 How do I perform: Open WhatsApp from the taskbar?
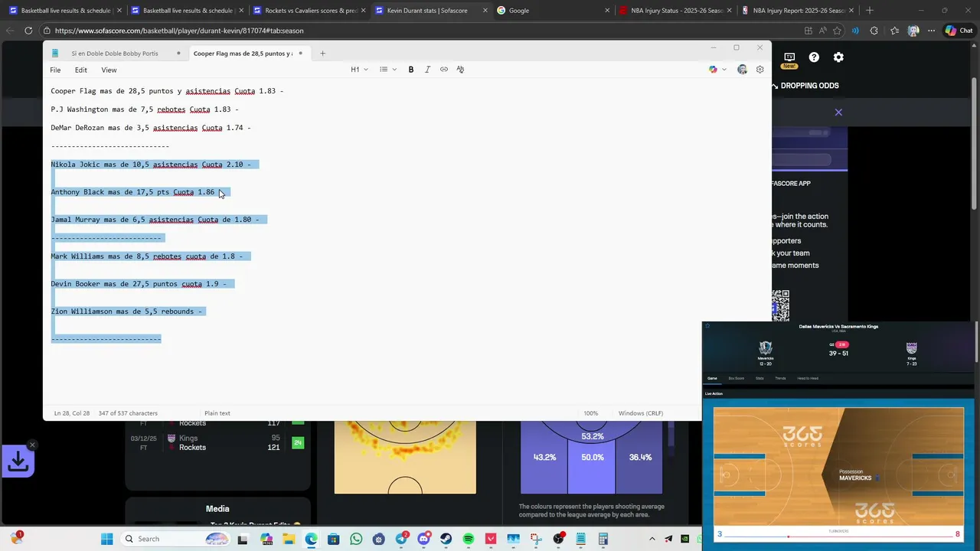(356, 539)
